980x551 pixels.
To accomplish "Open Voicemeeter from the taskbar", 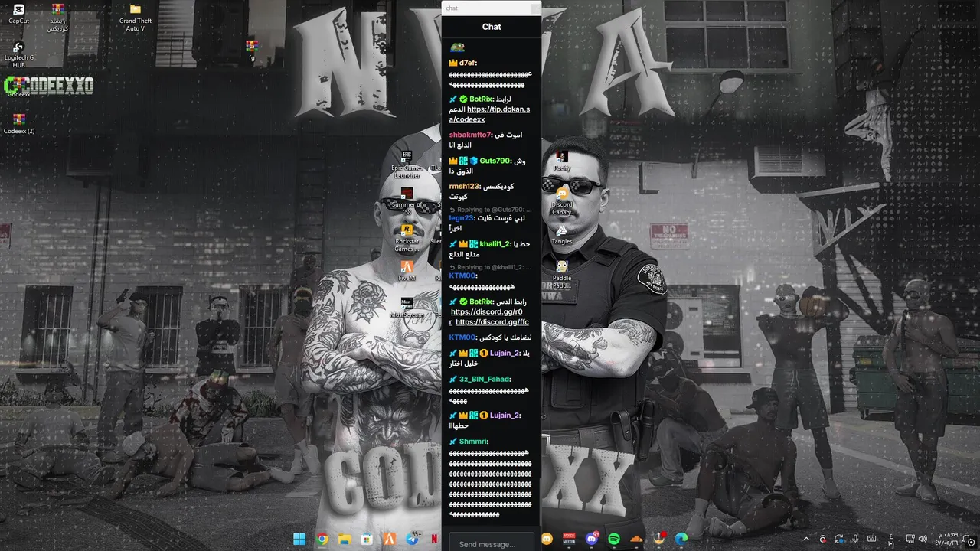I will 569,539.
